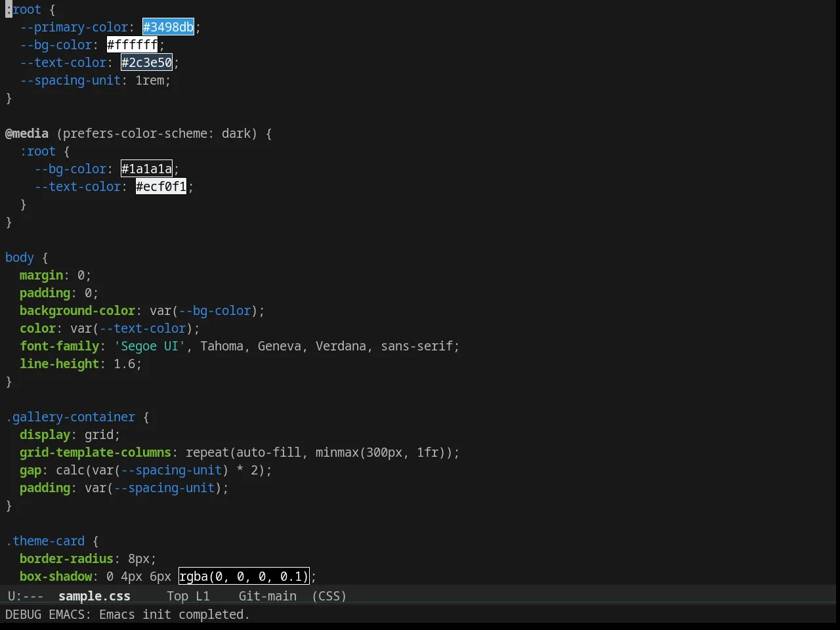Click the #2c3e50 text color value
This screenshot has width=840, height=630.
[x=147, y=62]
